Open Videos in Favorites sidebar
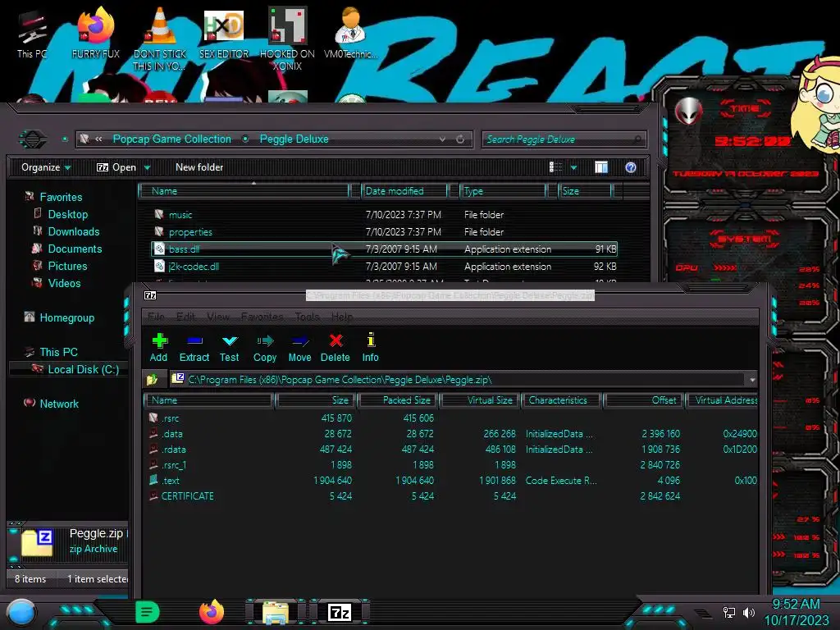Image resolution: width=840 pixels, height=630 pixels. tap(64, 283)
